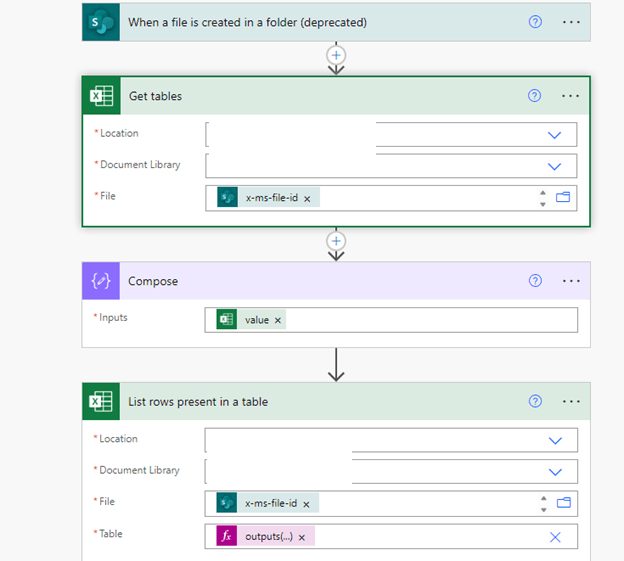
Task: Collapse the List rows present in a table header
Action: (x=336, y=401)
